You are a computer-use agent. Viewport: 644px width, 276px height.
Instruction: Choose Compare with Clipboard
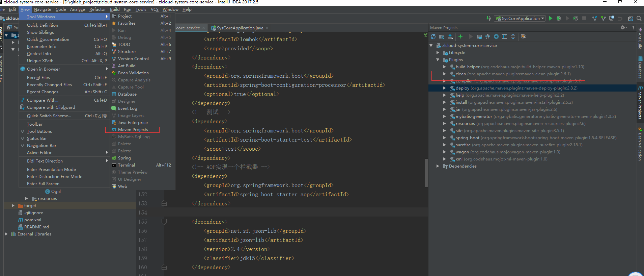[x=64, y=107]
